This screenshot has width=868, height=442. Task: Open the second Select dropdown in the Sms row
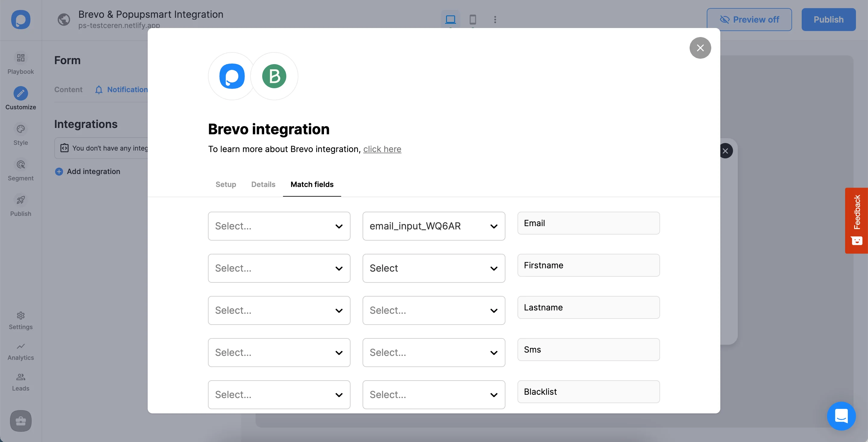(x=434, y=353)
